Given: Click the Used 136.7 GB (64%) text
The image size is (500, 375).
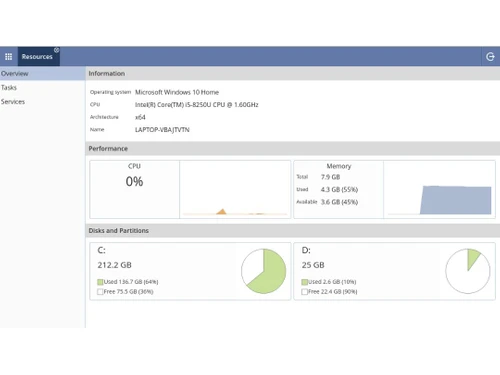Looking at the screenshot, I should click(x=131, y=282).
